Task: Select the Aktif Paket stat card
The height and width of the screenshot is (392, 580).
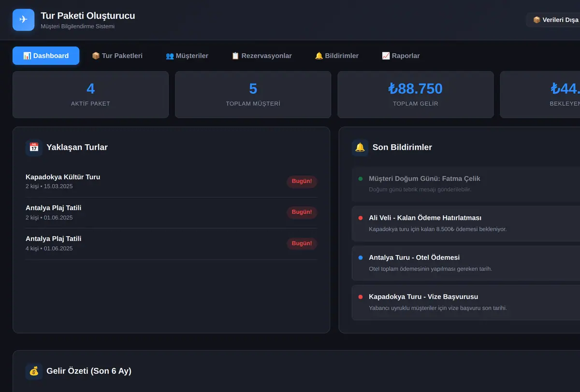Action: (x=90, y=95)
